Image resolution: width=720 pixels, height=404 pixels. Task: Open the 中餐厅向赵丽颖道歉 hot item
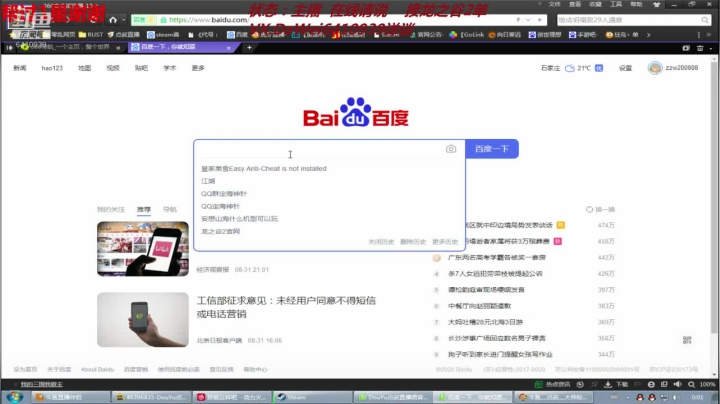coord(479,306)
